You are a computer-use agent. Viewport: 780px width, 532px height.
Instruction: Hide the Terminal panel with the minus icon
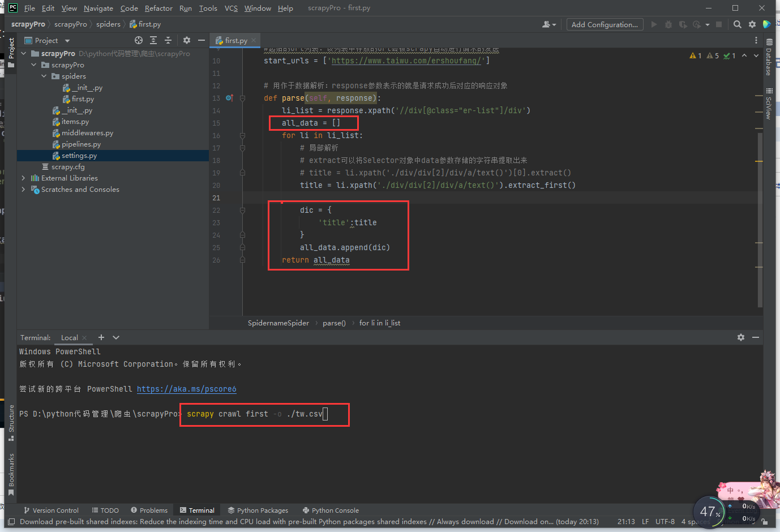tap(756, 337)
